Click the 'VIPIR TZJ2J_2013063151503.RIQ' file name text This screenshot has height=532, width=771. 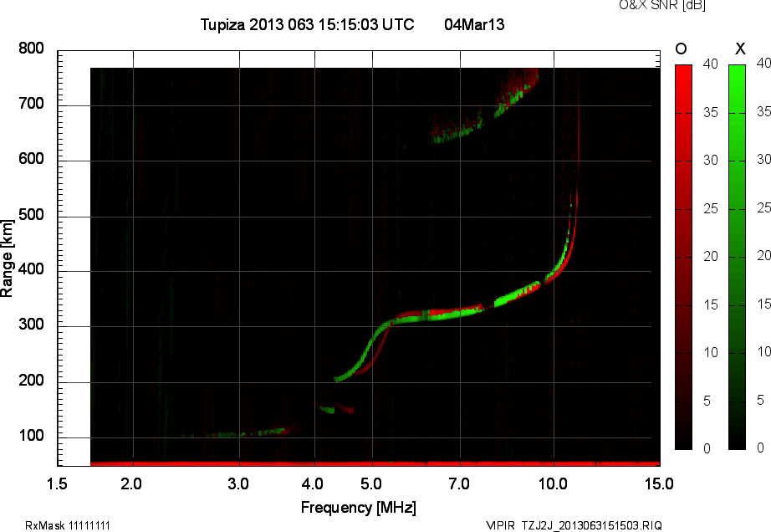tap(574, 525)
